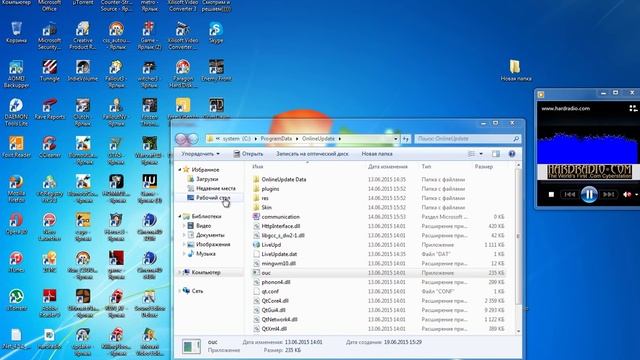Select the AOMEI Backupper desktop icon
640x360 pixels.
pyautogui.click(x=16, y=74)
